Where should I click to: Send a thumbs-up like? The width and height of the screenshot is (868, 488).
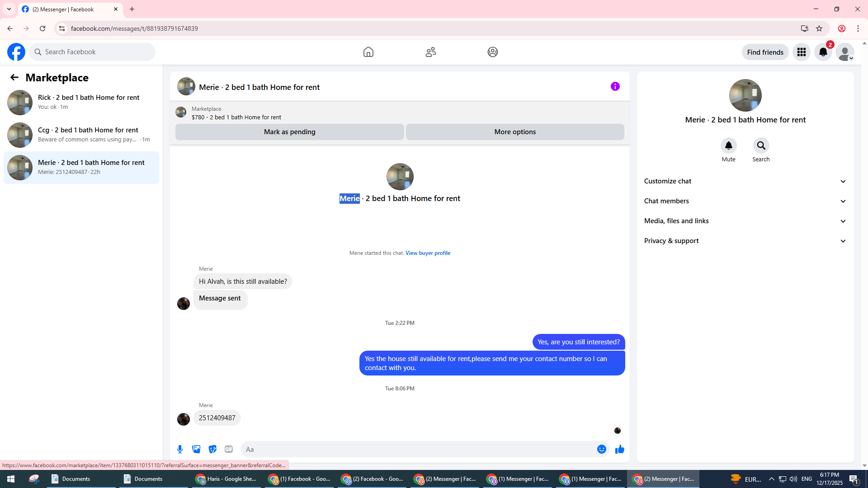[x=619, y=449]
